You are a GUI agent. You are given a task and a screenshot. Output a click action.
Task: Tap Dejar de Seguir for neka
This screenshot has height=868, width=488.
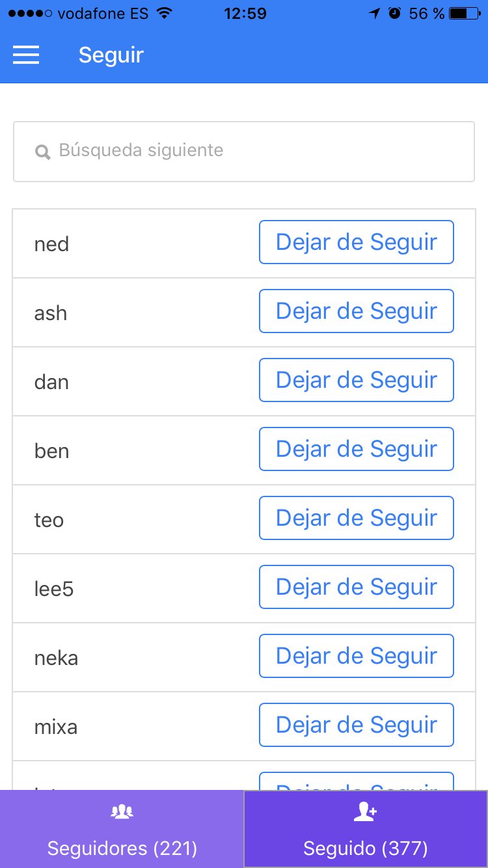[356, 656]
